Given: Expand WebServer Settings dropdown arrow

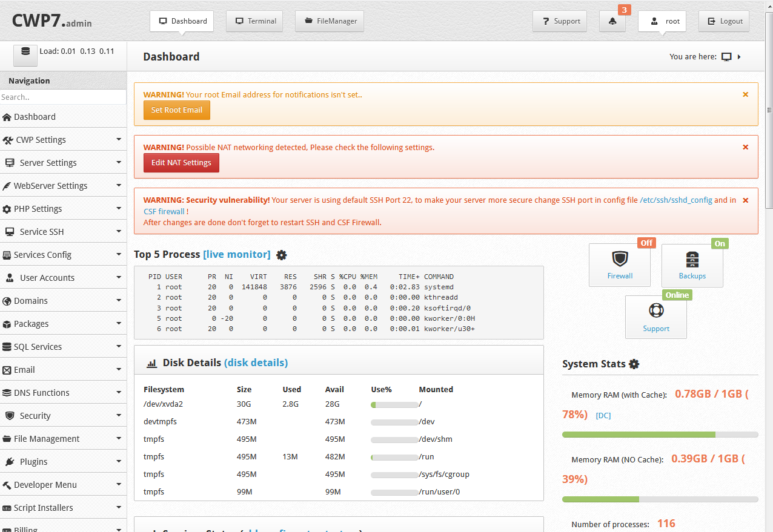Looking at the screenshot, I should pyautogui.click(x=119, y=185).
